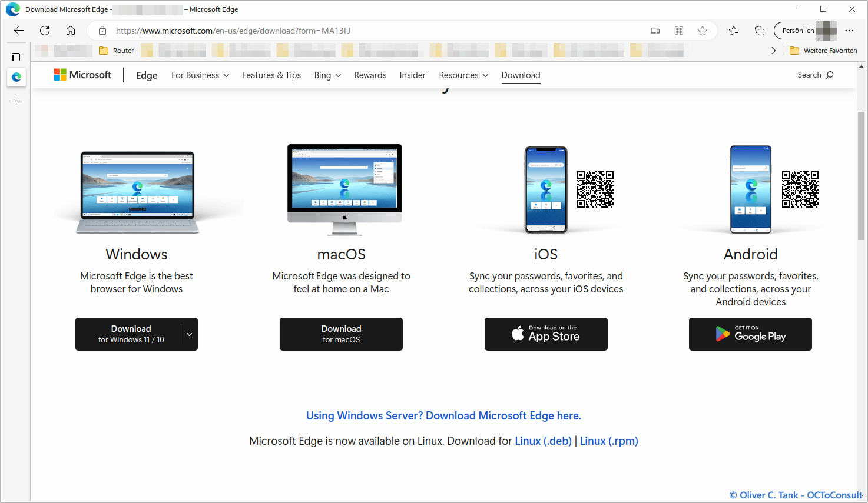Open a new tab with plus icon
The width and height of the screenshot is (868, 503).
[16, 101]
